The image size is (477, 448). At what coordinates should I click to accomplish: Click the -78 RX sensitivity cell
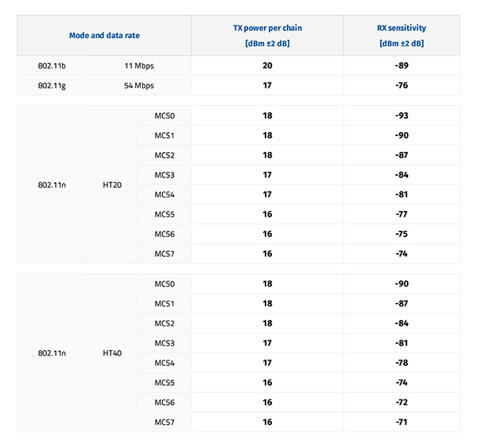[401, 363]
